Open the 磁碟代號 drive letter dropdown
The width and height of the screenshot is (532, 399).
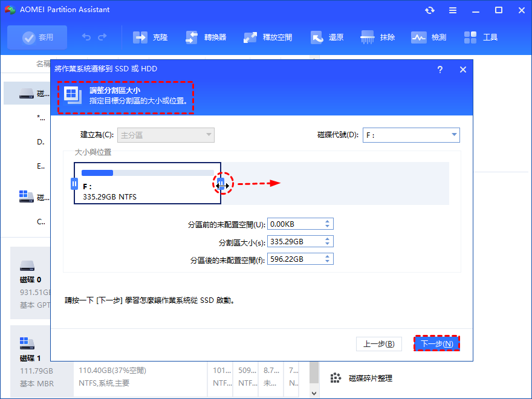411,135
